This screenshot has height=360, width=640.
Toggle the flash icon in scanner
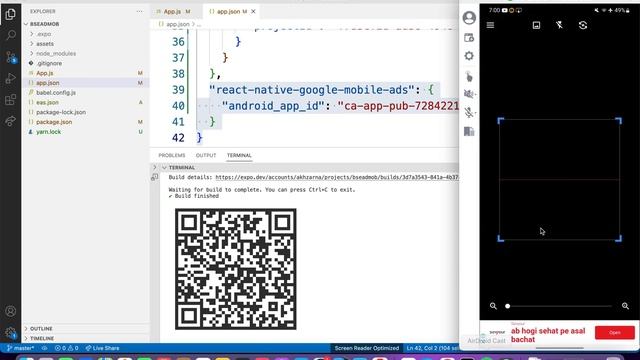click(560, 25)
